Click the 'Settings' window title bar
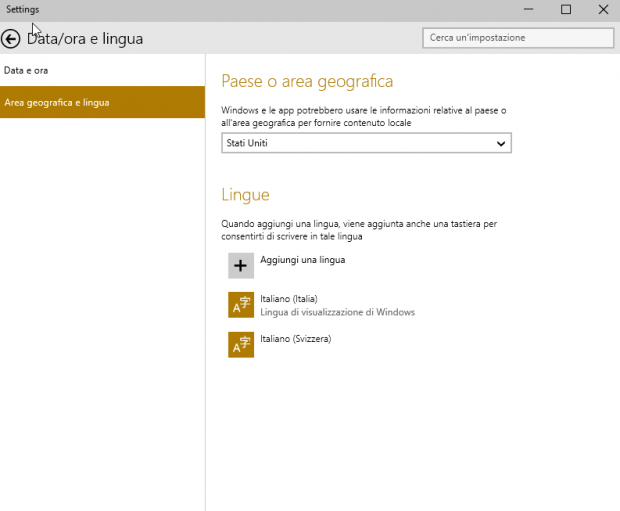The height and width of the screenshot is (511, 620). (250, 10)
